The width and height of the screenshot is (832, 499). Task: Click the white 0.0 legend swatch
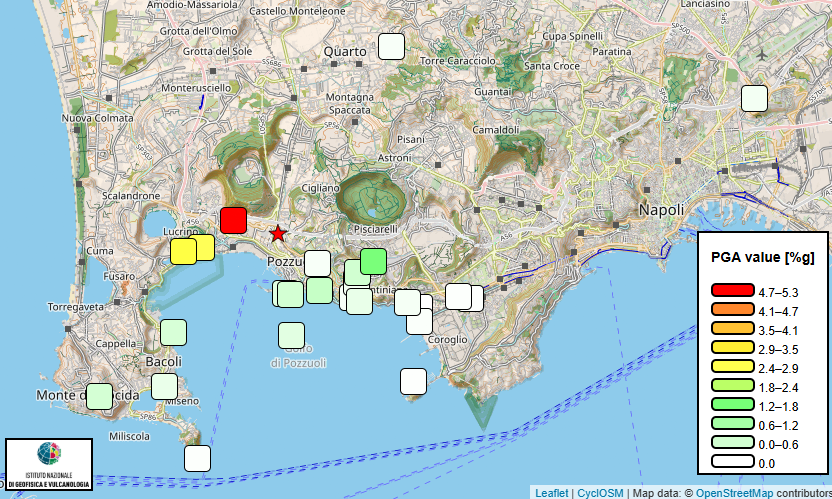733,461
